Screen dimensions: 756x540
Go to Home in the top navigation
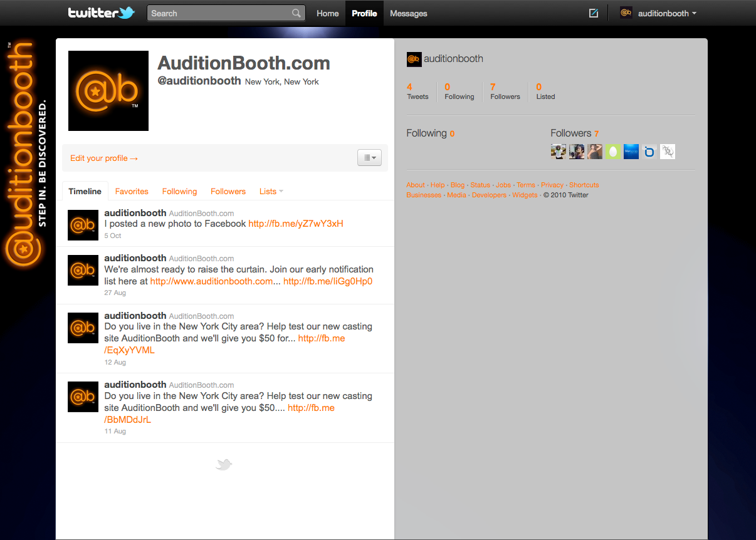click(x=328, y=13)
